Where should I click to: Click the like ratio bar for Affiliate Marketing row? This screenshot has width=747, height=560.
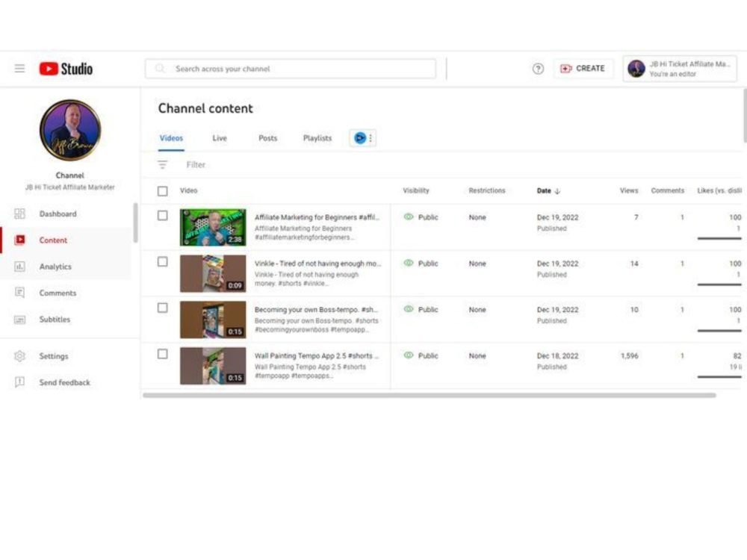(x=719, y=239)
